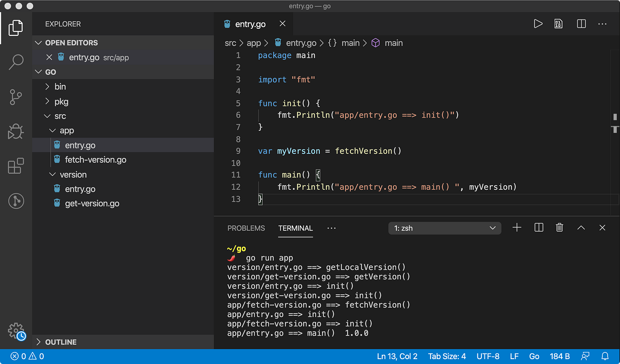Maximize the panel with the chevron-up toggle
The image size is (620, 364).
click(x=581, y=227)
